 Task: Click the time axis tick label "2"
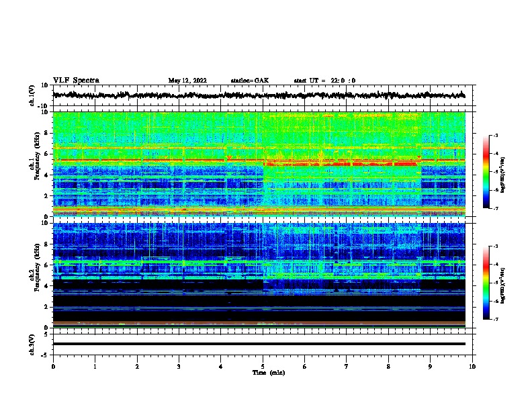137,367
